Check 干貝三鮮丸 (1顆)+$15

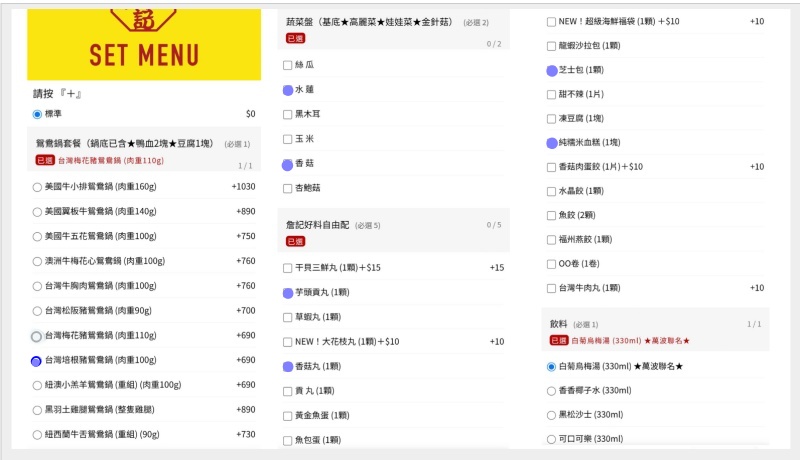(x=287, y=268)
